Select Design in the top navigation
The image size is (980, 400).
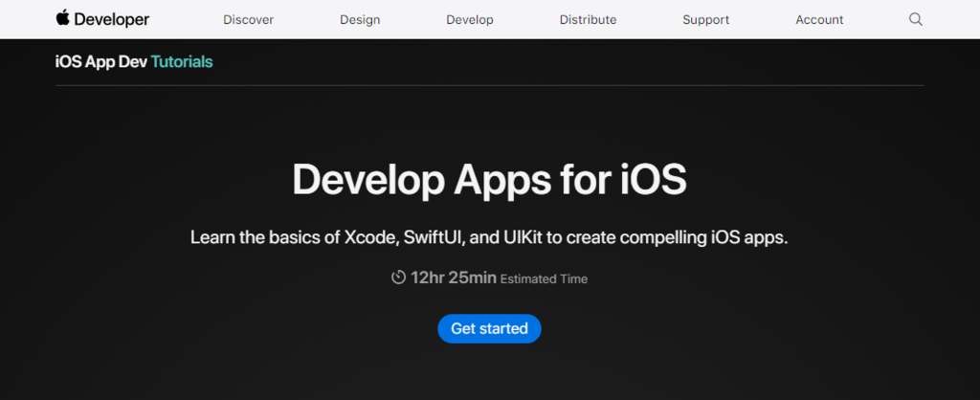point(360,20)
